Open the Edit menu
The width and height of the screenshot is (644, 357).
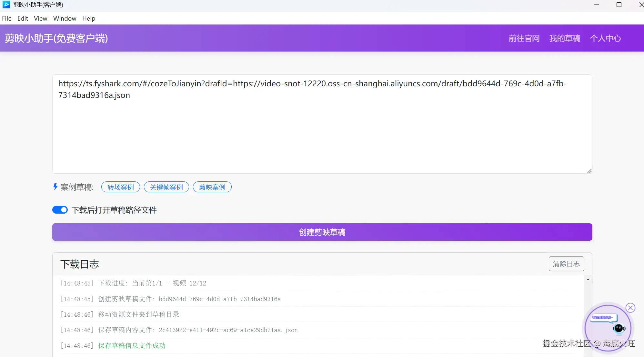(23, 18)
